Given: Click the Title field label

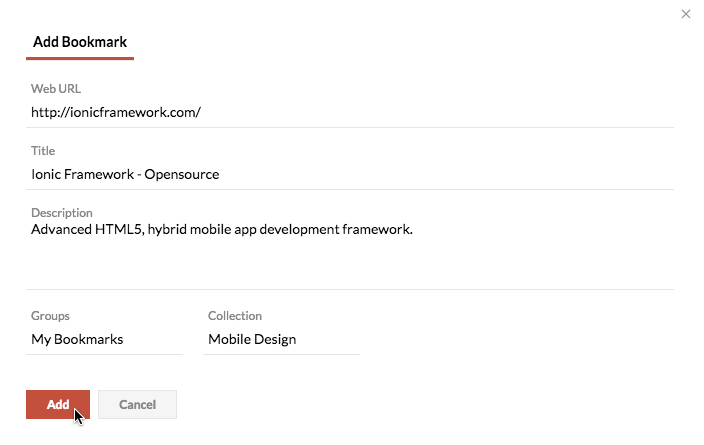Looking at the screenshot, I should tap(43, 151).
